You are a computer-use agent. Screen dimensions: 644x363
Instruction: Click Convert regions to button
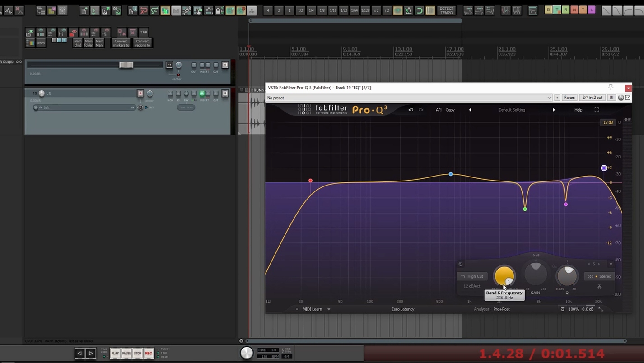[142, 43]
